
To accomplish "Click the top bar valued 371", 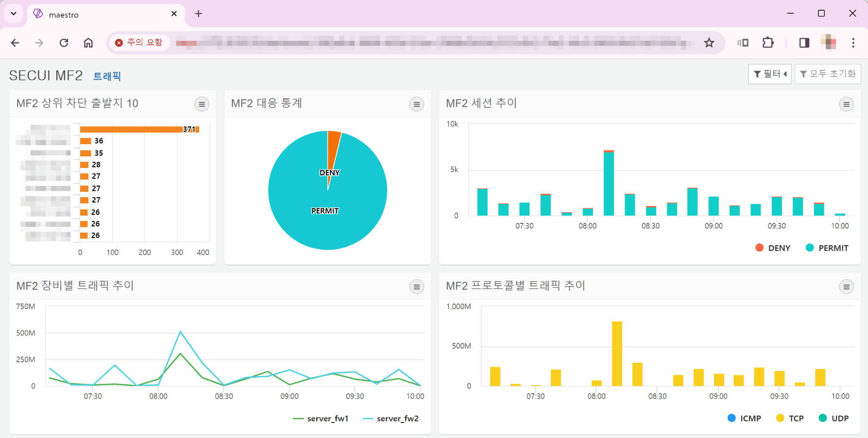I will (139, 129).
